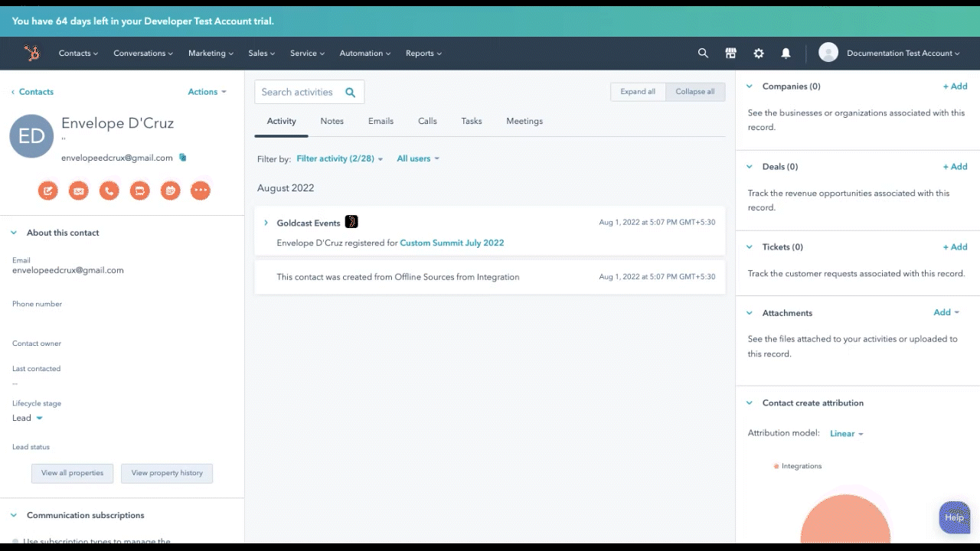Switch to the Activity tab
980x551 pixels.
(x=281, y=121)
